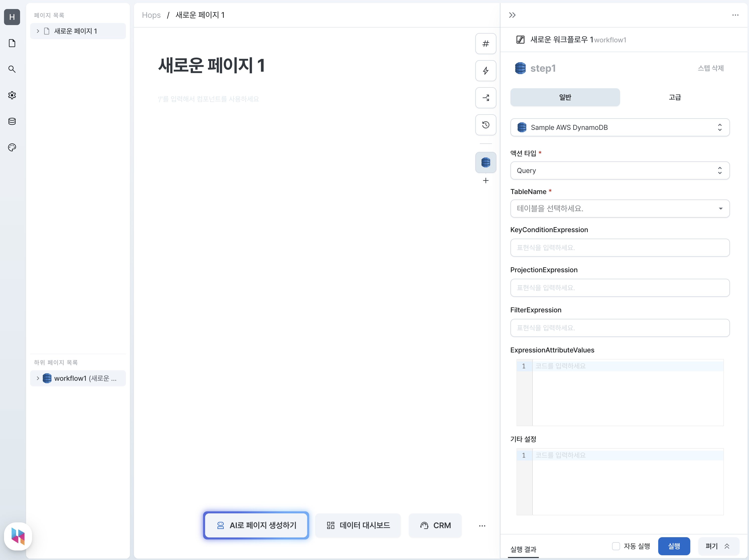Click the Hops launcher logo at bottom left
Viewport: 749px width, 560px height.
coord(18,536)
